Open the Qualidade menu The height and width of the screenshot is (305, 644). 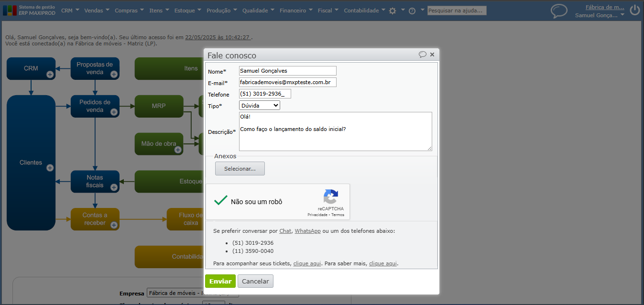click(258, 11)
